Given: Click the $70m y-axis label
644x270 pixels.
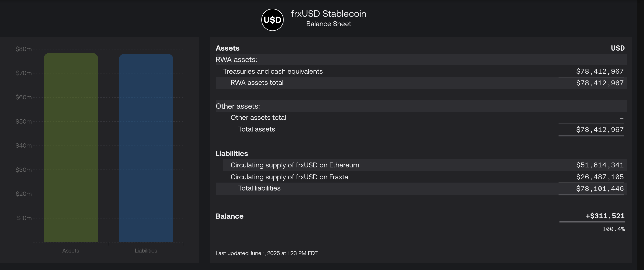Looking at the screenshot, I should pos(24,73).
